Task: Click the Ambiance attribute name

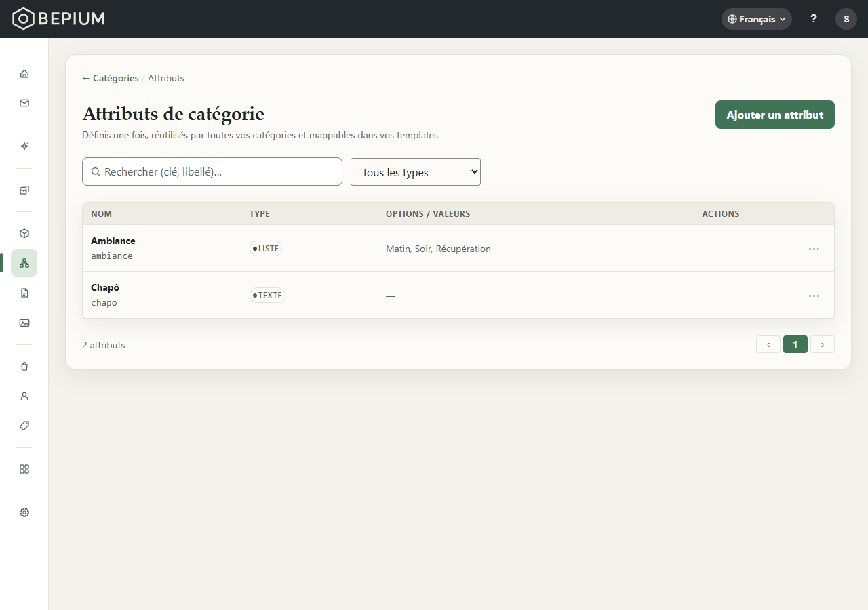Action: [x=113, y=241]
